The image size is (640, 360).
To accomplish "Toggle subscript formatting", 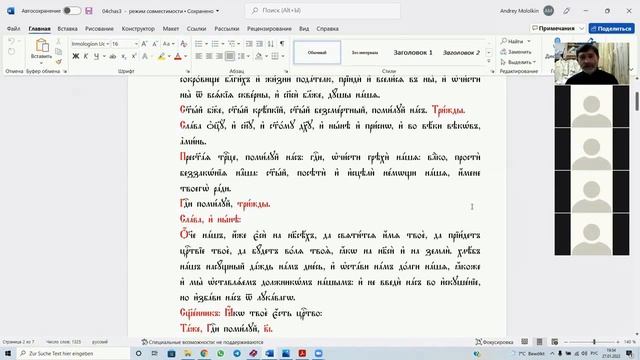I will [x=124, y=56].
